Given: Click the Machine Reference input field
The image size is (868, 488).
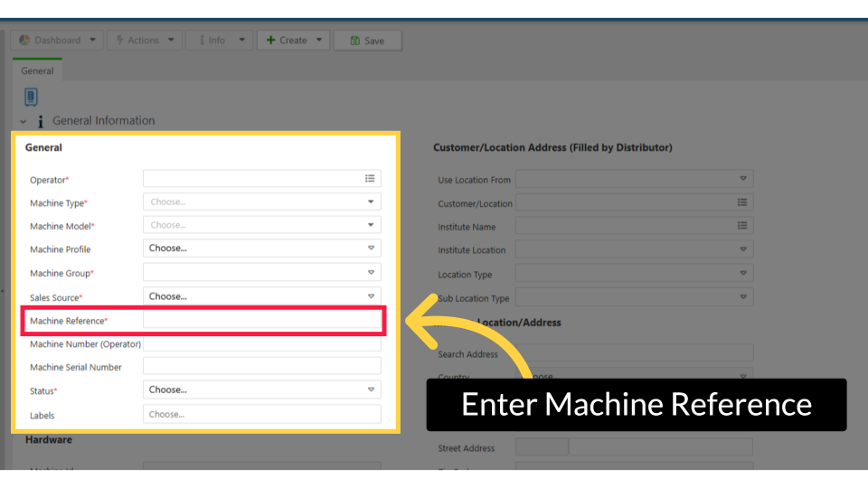Looking at the screenshot, I should tap(261, 320).
